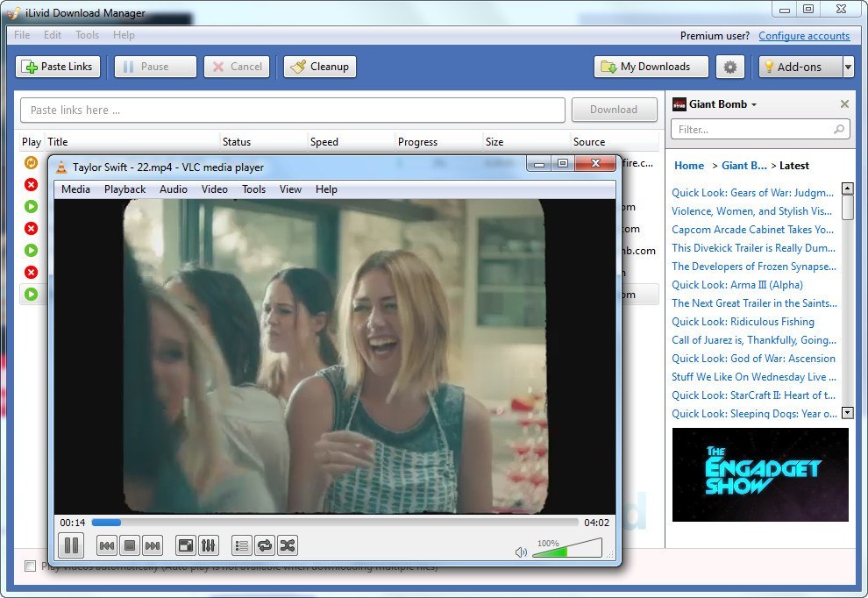Pause the VLC video playback

71,545
